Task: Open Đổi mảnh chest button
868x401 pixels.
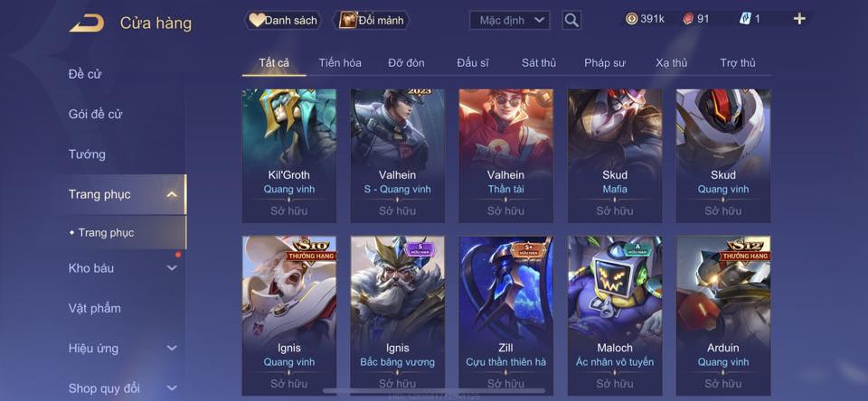Action: [x=372, y=21]
